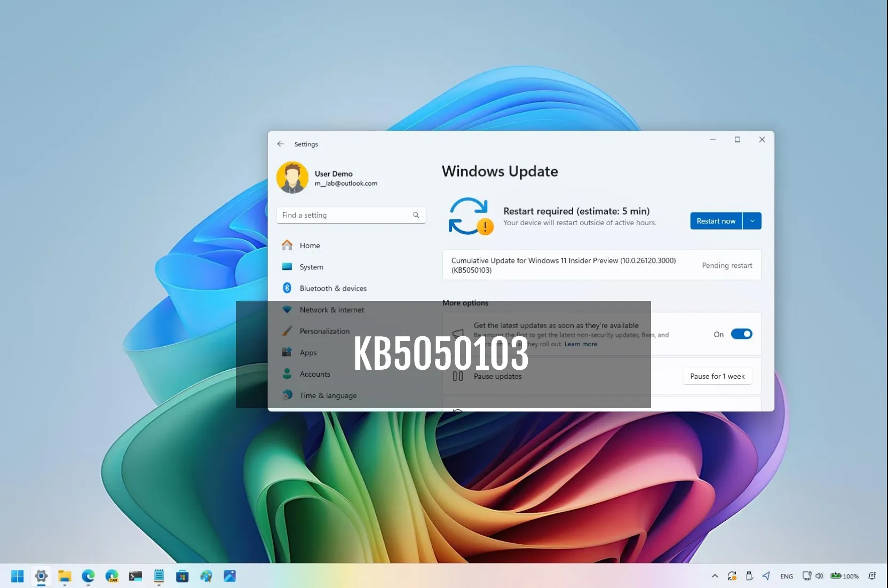Disable getting latest updates as soon as available
Viewport: 888px width, 588px height.
click(x=741, y=333)
